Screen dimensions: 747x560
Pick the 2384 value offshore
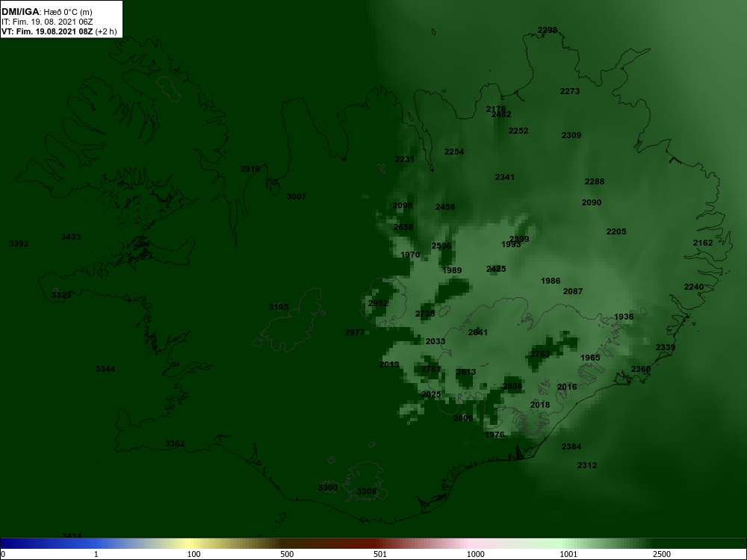pyautogui.click(x=571, y=447)
